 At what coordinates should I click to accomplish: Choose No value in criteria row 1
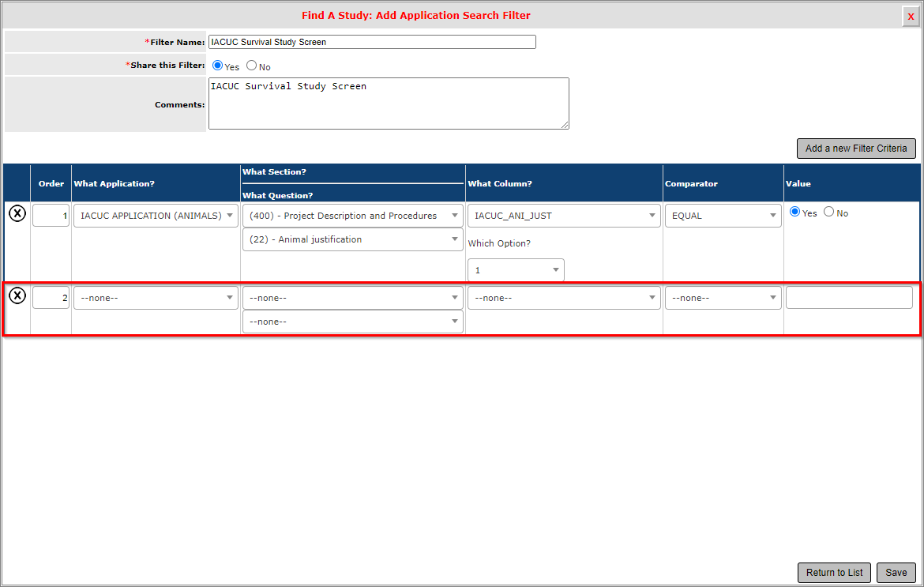tap(829, 212)
